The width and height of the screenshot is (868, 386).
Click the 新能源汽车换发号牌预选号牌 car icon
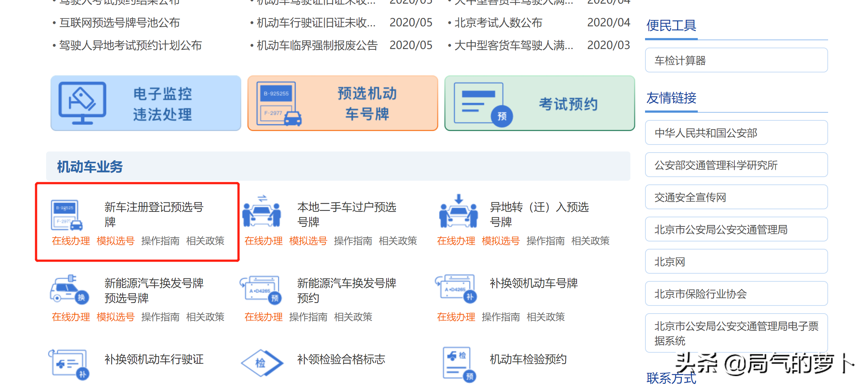tap(69, 289)
